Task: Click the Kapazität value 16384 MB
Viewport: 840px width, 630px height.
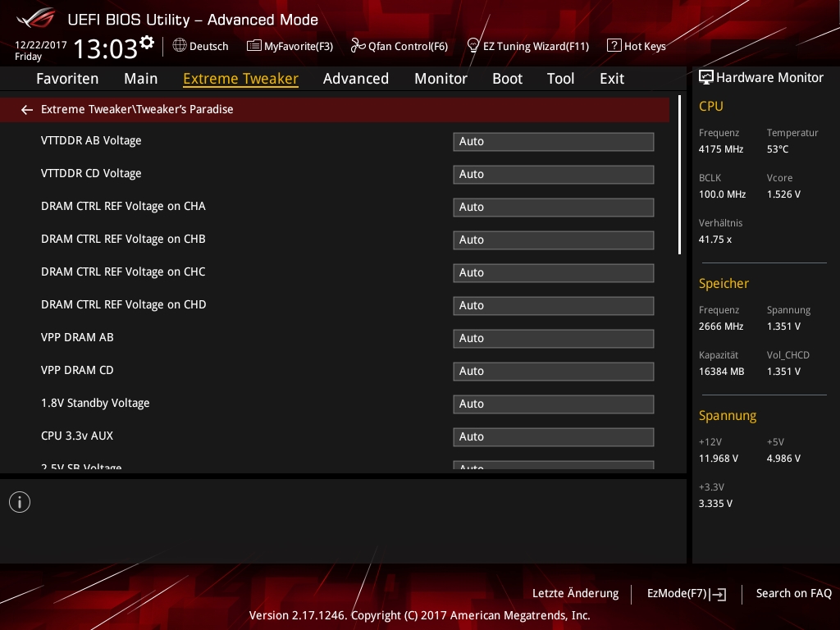Action: point(722,372)
